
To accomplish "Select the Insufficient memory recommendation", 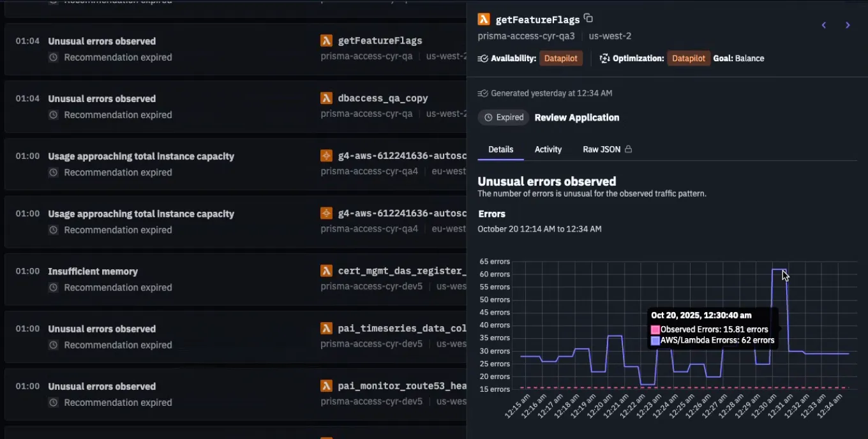I will pos(236,279).
